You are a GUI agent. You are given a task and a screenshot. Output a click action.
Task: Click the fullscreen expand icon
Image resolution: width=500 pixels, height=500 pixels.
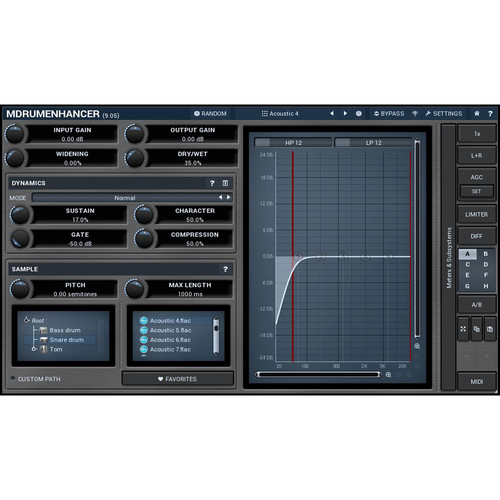tap(463, 329)
